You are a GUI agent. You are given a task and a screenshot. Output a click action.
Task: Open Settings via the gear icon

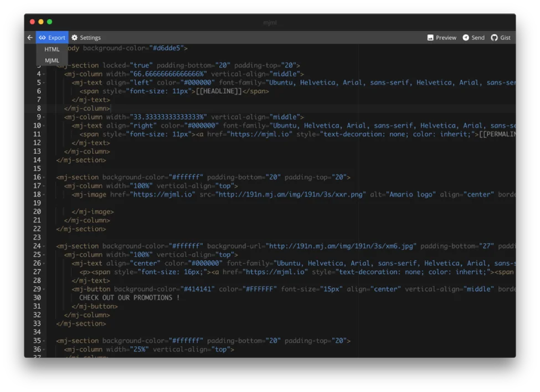tap(75, 38)
